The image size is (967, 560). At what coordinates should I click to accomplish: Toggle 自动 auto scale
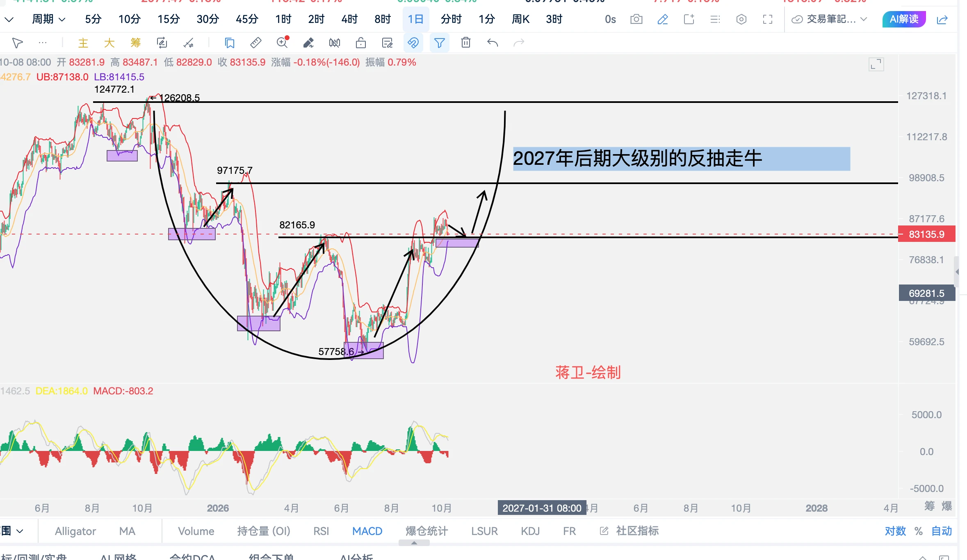click(x=942, y=531)
